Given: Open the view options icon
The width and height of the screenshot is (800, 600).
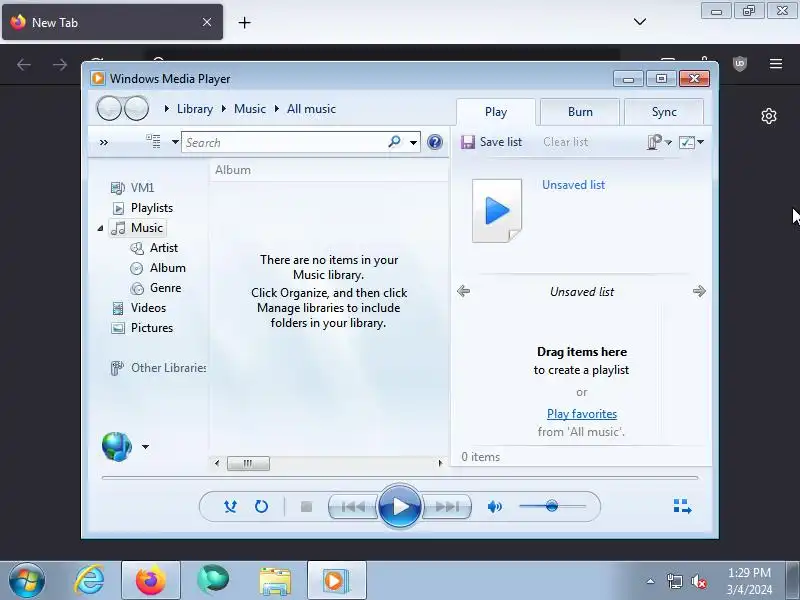Looking at the screenshot, I should tap(154, 141).
